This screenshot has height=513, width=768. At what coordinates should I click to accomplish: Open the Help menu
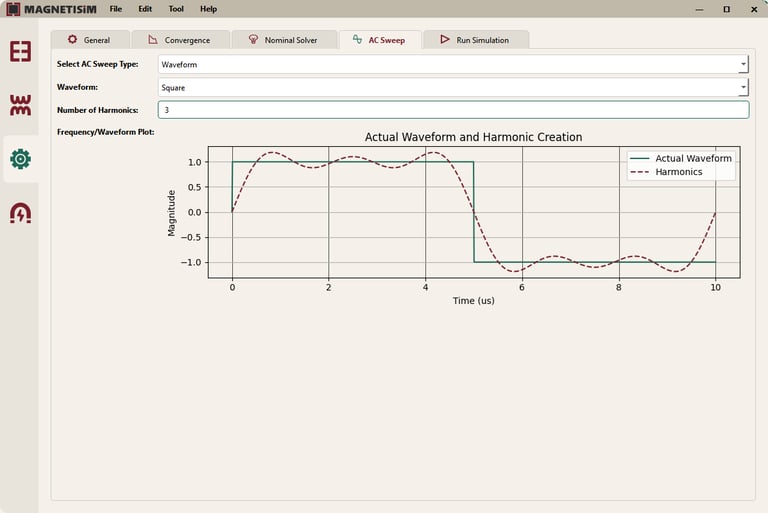[208, 9]
